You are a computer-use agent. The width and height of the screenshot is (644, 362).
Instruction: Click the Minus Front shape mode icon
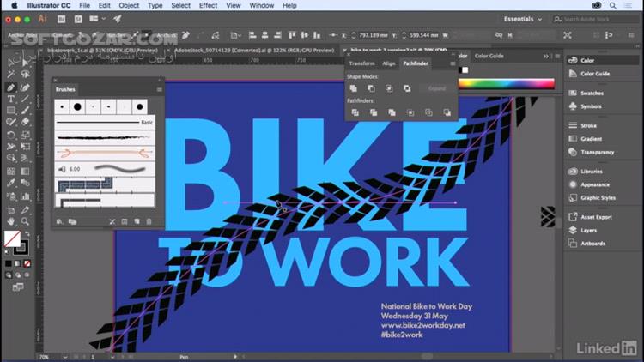(371, 88)
